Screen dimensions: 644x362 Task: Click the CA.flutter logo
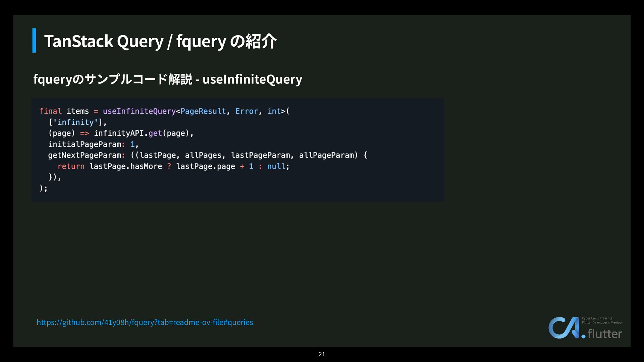pyautogui.click(x=585, y=328)
